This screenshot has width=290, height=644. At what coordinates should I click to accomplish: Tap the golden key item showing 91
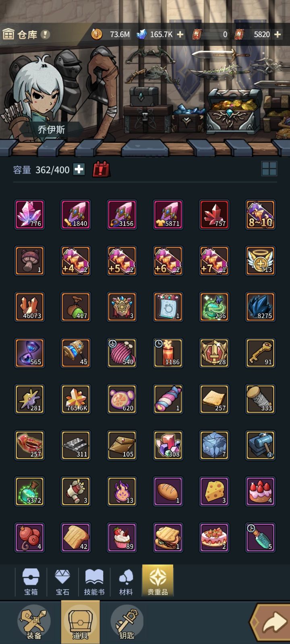pos(260,353)
